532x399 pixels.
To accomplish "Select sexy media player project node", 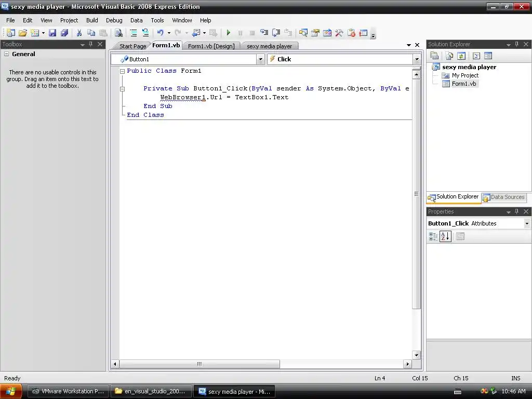I will 469,67.
